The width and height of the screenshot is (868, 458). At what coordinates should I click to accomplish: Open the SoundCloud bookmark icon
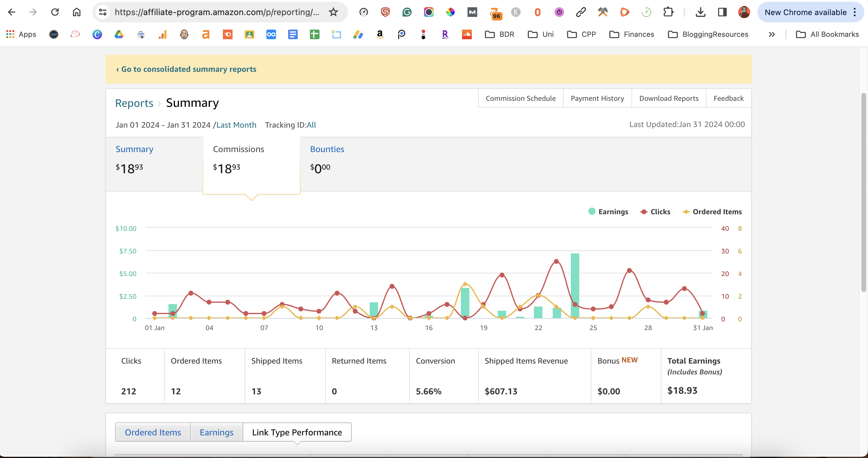click(x=467, y=34)
